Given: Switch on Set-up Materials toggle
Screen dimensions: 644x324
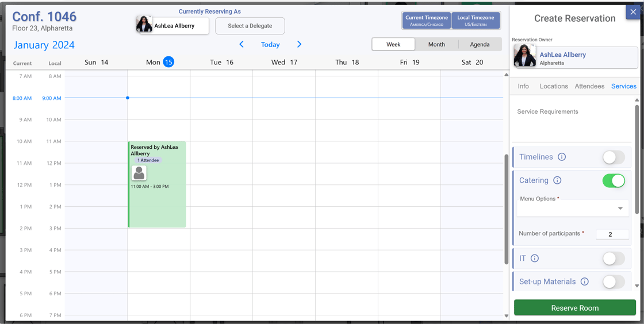Looking at the screenshot, I should coord(613,281).
